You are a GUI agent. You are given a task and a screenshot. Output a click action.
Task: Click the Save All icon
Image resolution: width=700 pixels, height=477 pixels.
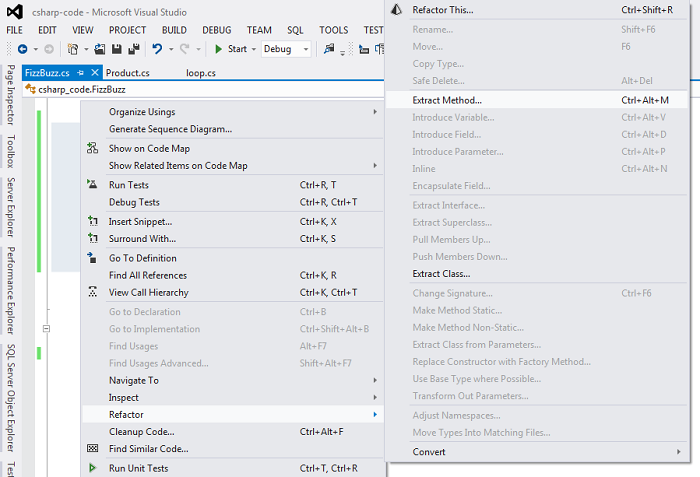click(x=134, y=49)
